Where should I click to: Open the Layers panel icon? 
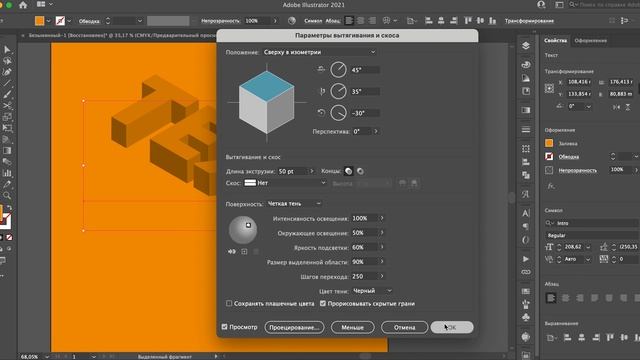pyautogui.click(x=526, y=45)
